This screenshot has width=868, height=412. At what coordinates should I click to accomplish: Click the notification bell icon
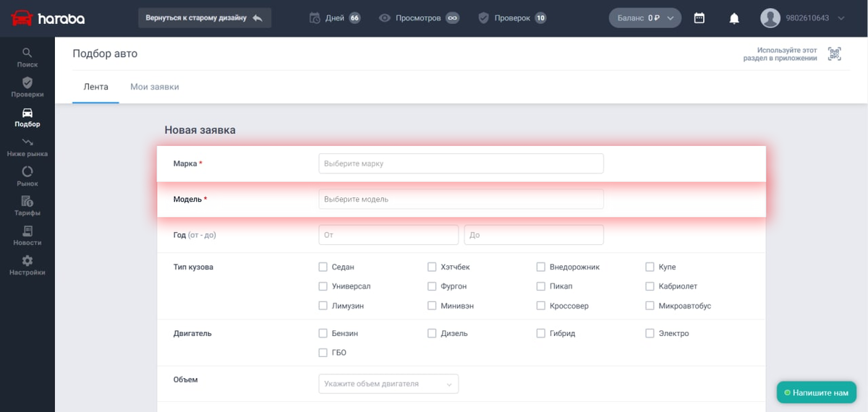(x=734, y=18)
